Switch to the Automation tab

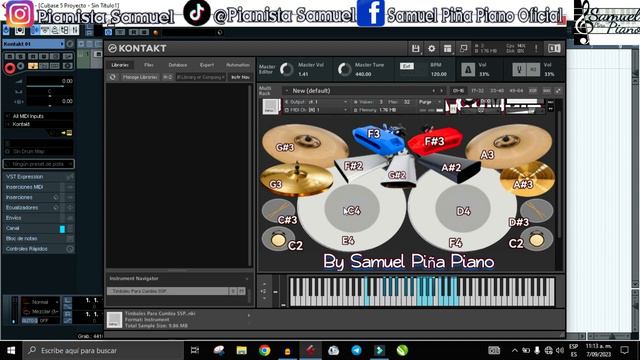coord(238,65)
